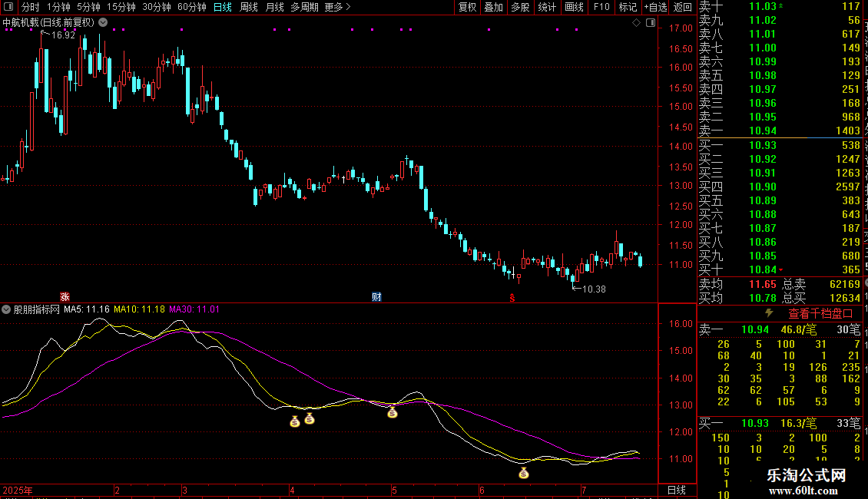Expand the 中航机载 title dropdown arrow
Image resolution: width=868 pixels, height=499 pixels.
click(103, 23)
